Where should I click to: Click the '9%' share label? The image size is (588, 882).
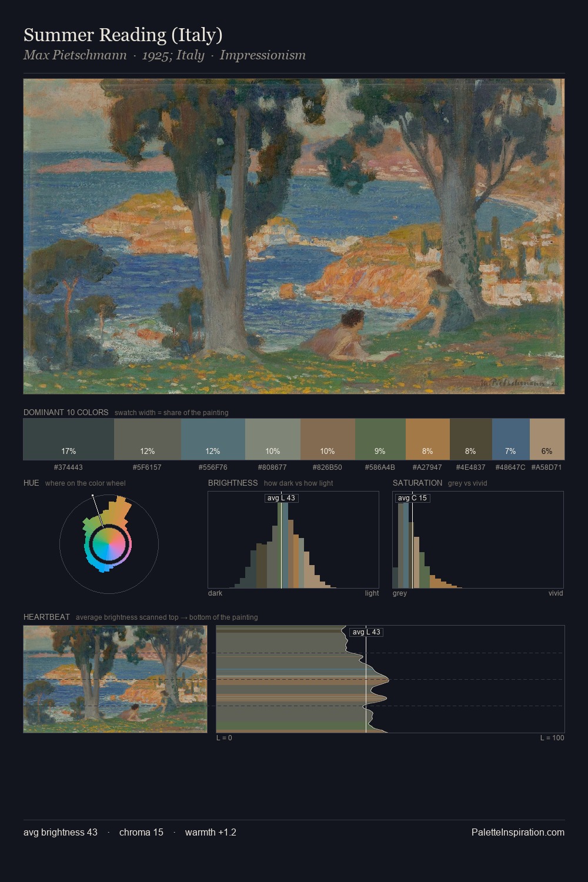[x=380, y=451]
